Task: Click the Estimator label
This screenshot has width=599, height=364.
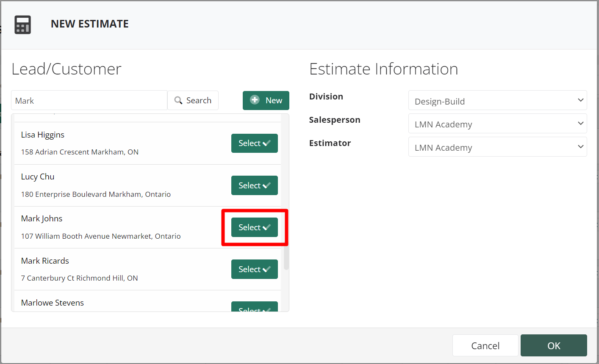Action: [x=330, y=143]
